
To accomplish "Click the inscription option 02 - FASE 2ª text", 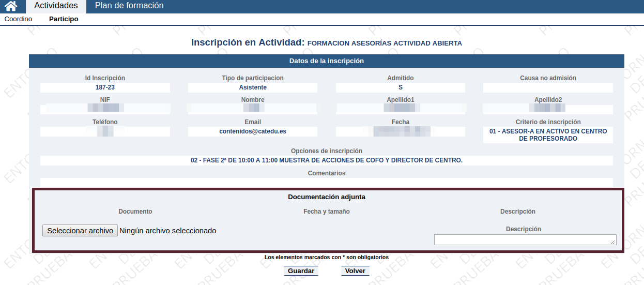I will click(x=327, y=160).
